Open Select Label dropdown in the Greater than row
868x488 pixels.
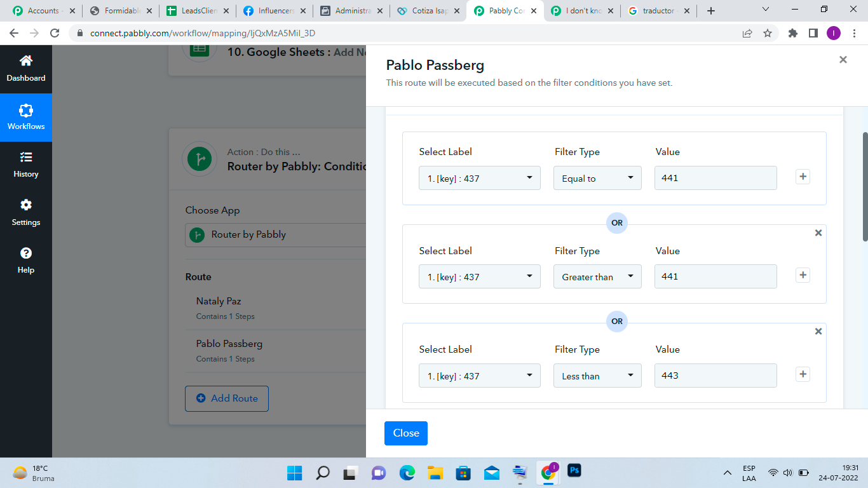coord(480,276)
